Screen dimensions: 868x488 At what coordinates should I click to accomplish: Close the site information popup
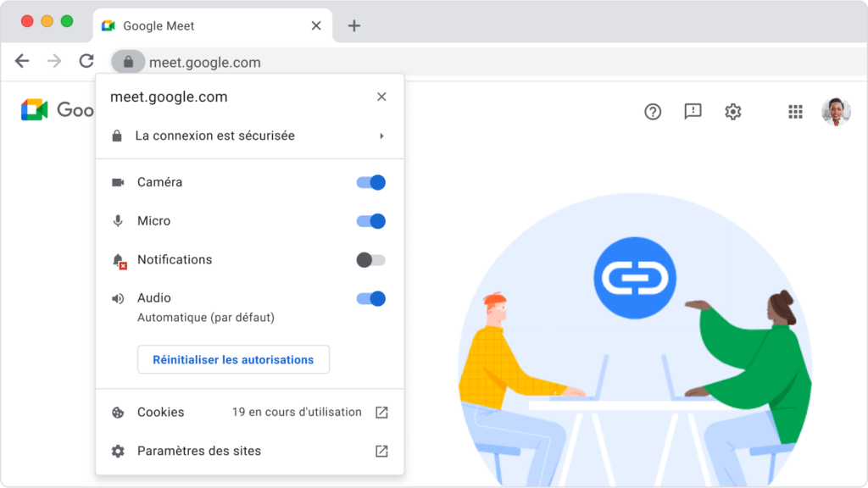[381, 97]
